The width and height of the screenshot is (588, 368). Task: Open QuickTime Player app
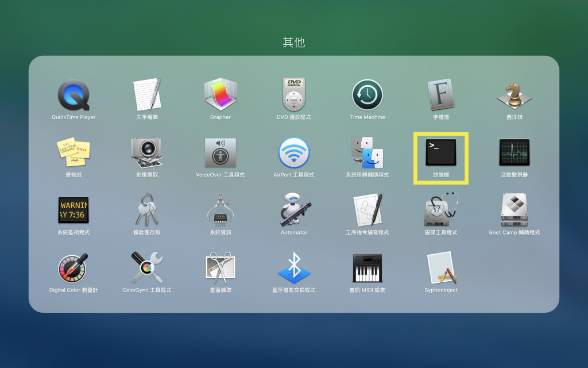(x=73, y=95)
